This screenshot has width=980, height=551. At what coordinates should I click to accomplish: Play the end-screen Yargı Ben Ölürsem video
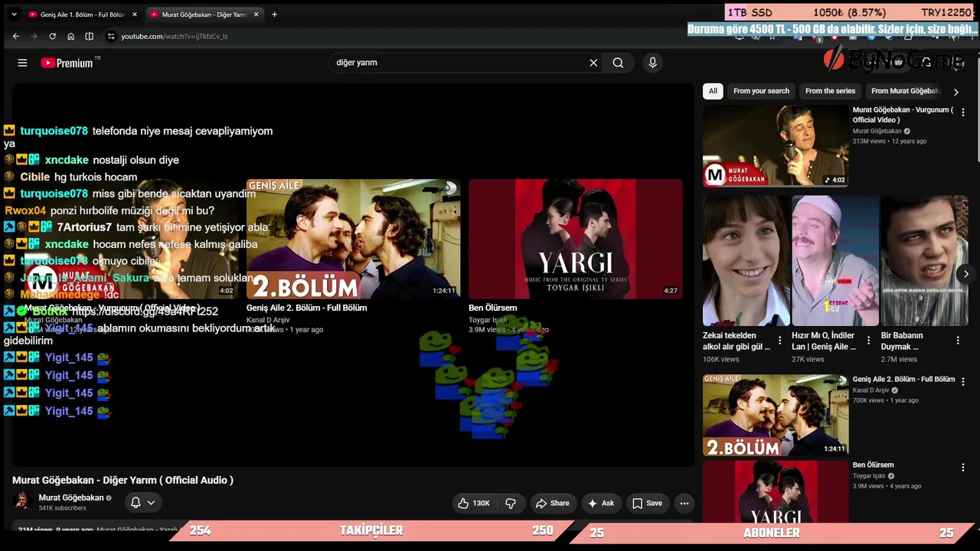click(x=575, y=239)
